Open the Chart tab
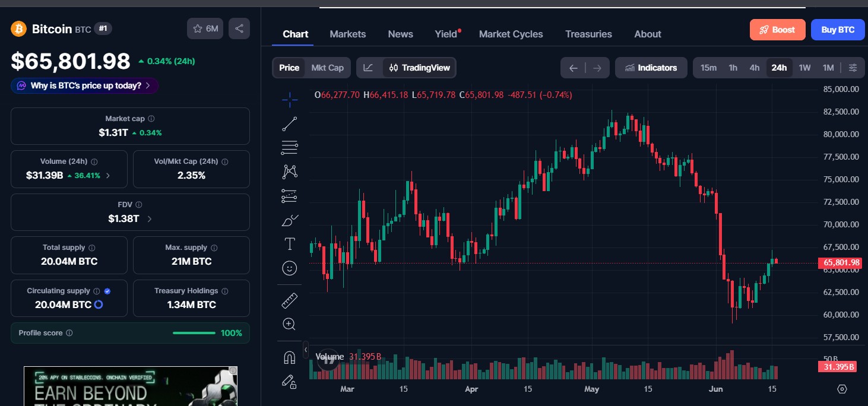Screen dimensions: 868x406 [295, 34]
